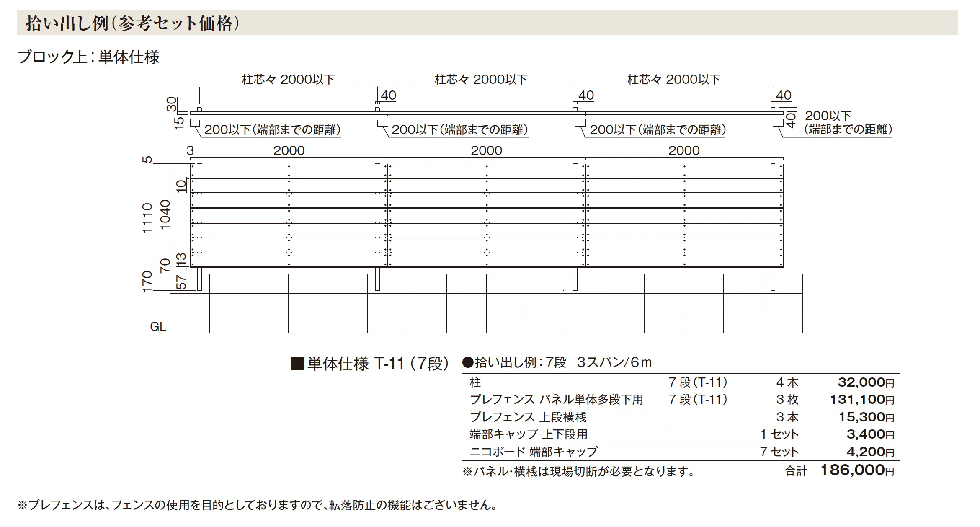Select the '端部キャップ 上下段用' row name
This screenshot has height=527, width=980.
[529, 434]
